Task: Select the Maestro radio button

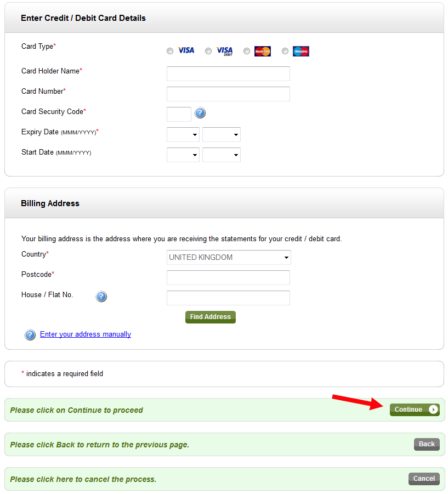Action: [285, 51]
